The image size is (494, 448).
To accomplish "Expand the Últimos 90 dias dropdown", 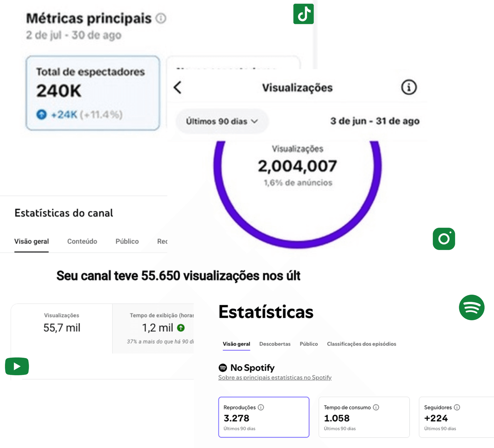I will coord(222,121).
